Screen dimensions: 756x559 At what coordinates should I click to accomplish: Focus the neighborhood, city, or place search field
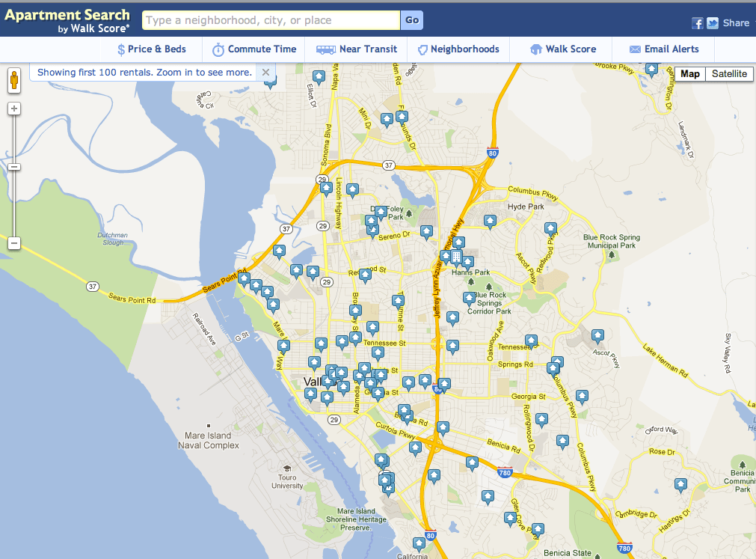pyautogui.click(x=271, y=20)
